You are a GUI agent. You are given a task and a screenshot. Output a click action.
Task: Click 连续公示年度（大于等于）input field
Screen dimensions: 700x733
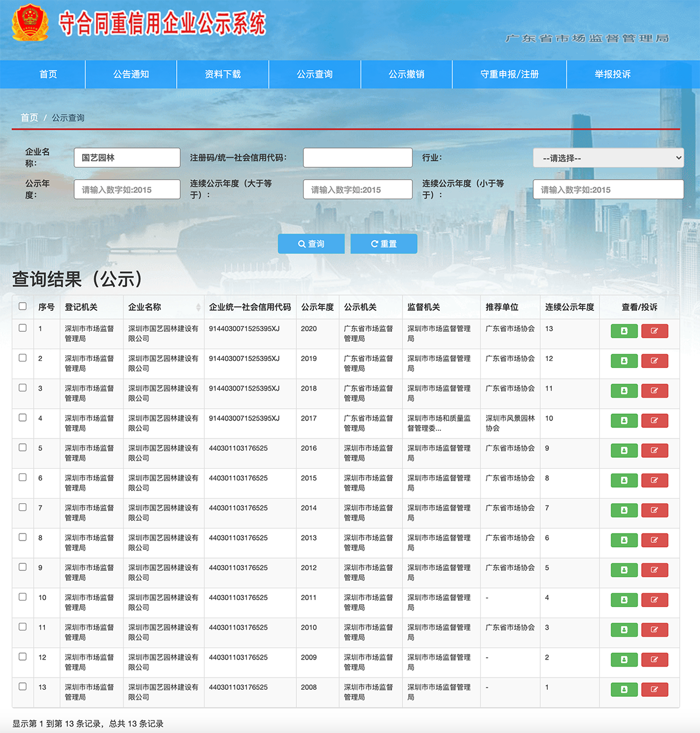(358, 190)
